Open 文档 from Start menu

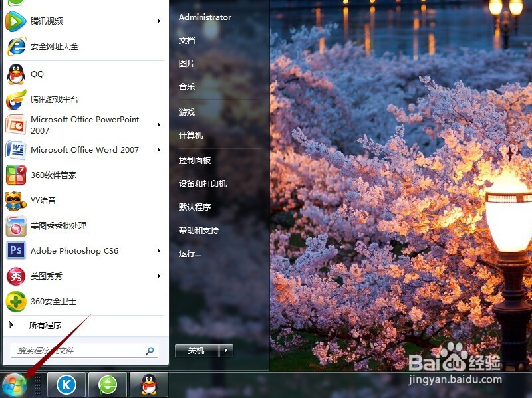(187, 41)
